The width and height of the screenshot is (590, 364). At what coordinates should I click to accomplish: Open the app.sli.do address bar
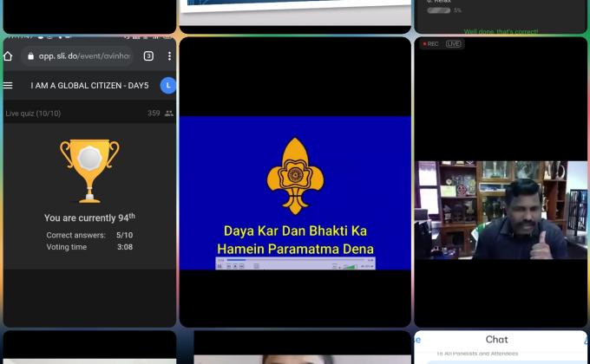pos(77,56)
